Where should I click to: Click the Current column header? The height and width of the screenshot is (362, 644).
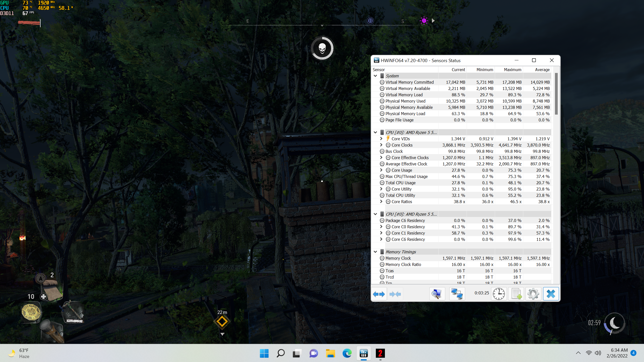(452, 70)
